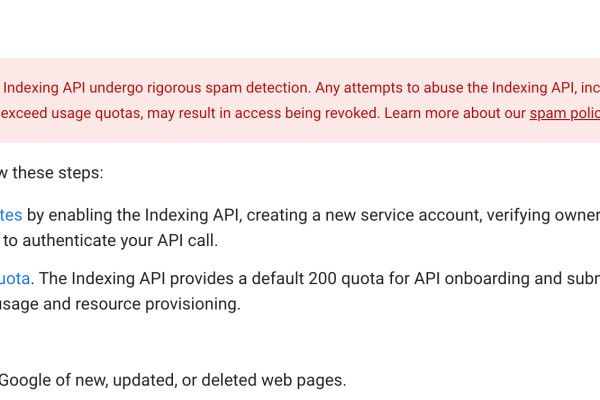Click 'Any attempts to abuse' warning text
The width and height of the screenshot is (600, 400).
(393, 88)
